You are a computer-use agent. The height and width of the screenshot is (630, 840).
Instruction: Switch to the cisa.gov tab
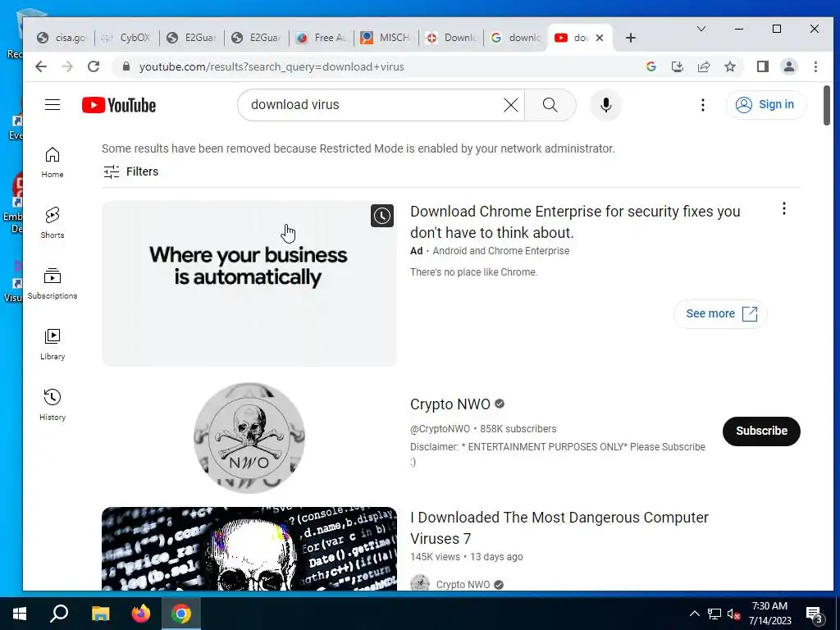pos(62,38)
